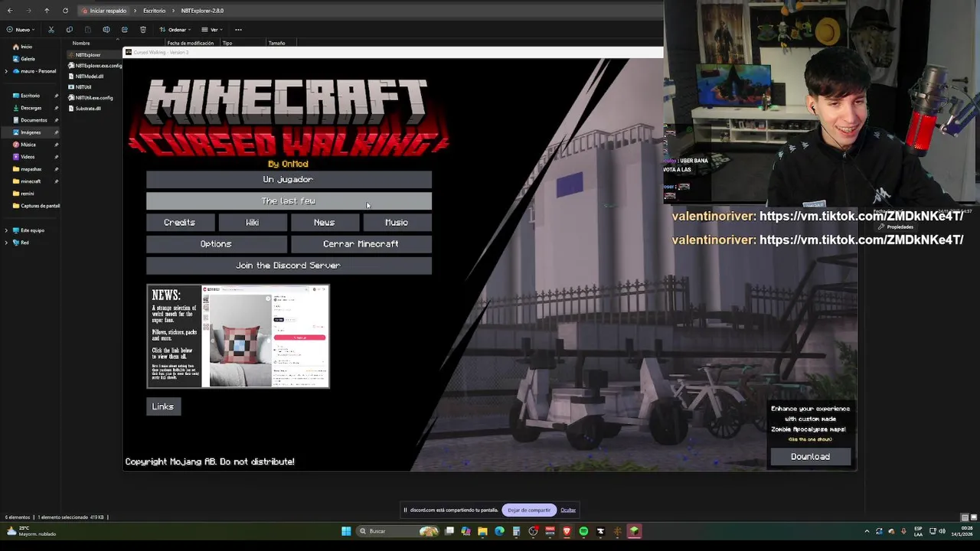
Task: Click Escritorio in address breadcrumb
Action: 154,11
